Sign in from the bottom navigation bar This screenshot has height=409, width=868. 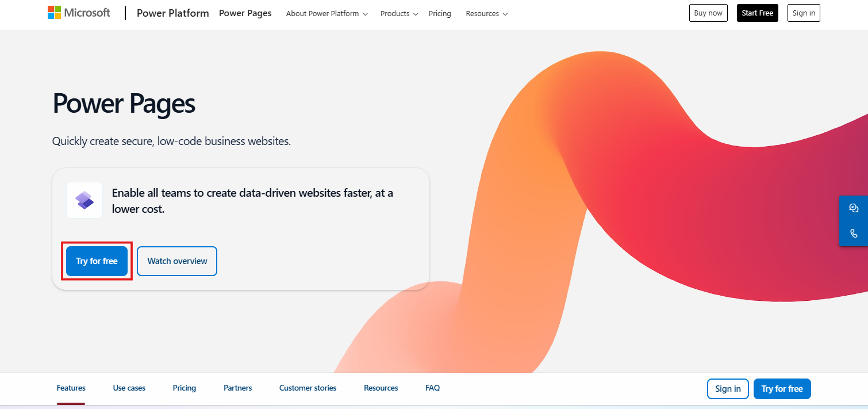728,388
